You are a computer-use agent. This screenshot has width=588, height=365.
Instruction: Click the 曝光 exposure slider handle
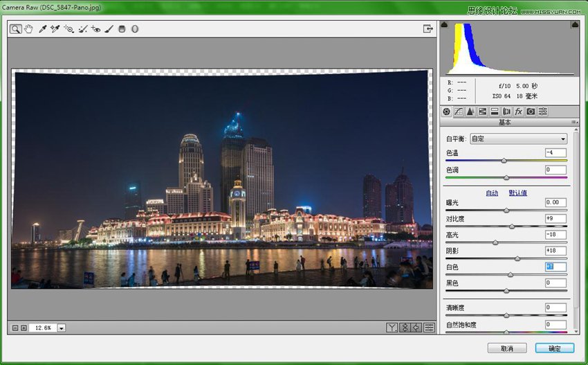(506, 210)
